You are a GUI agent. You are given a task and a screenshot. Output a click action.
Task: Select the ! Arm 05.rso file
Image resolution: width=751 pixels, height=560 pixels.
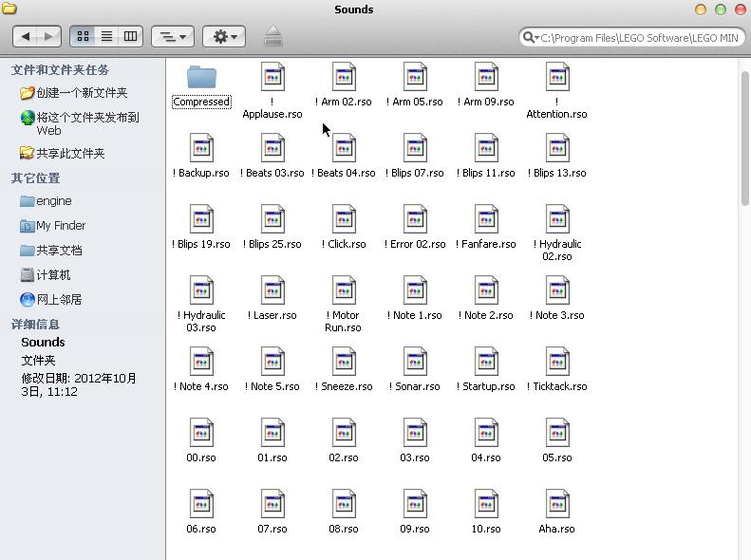click(415, 84)
